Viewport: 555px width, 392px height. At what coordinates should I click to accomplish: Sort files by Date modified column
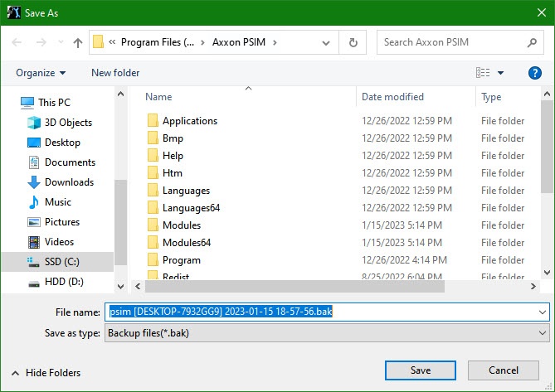pyautogui.click(x=392, y=97)
